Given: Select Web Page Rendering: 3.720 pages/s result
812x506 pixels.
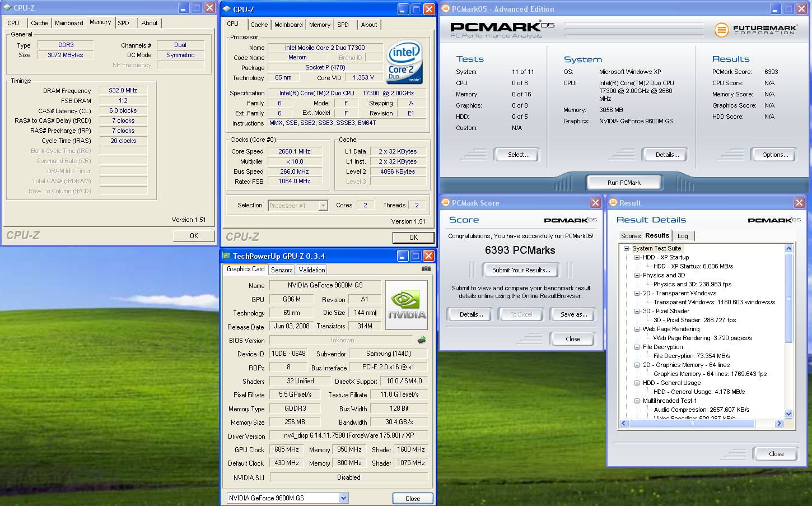Looking at the screenshot, I should (702, 338).
